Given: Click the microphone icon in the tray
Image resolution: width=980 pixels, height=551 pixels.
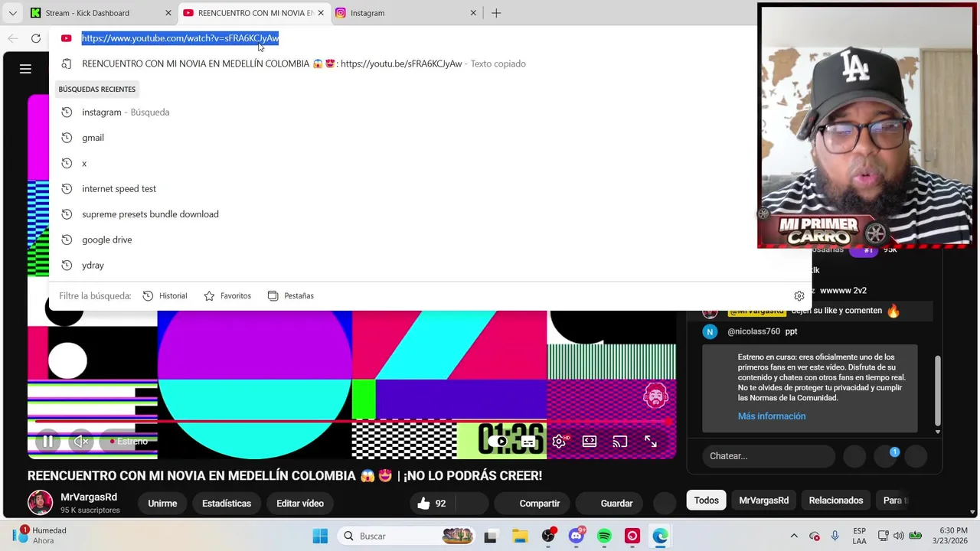Looking at the screenshot, I should [835, 536].
